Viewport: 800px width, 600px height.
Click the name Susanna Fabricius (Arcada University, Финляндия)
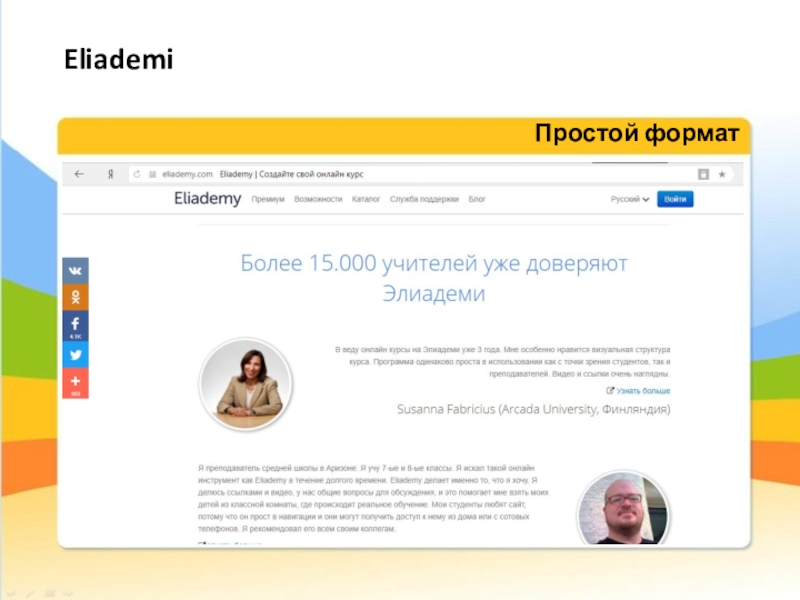[534, 409]
